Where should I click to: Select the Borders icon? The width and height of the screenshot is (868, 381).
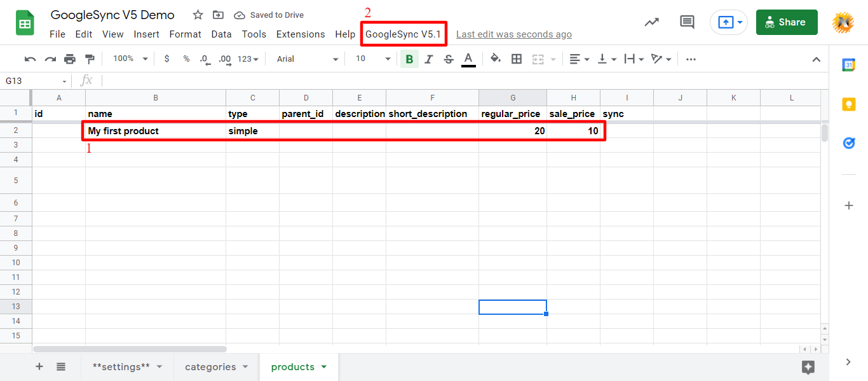point(517,59)
